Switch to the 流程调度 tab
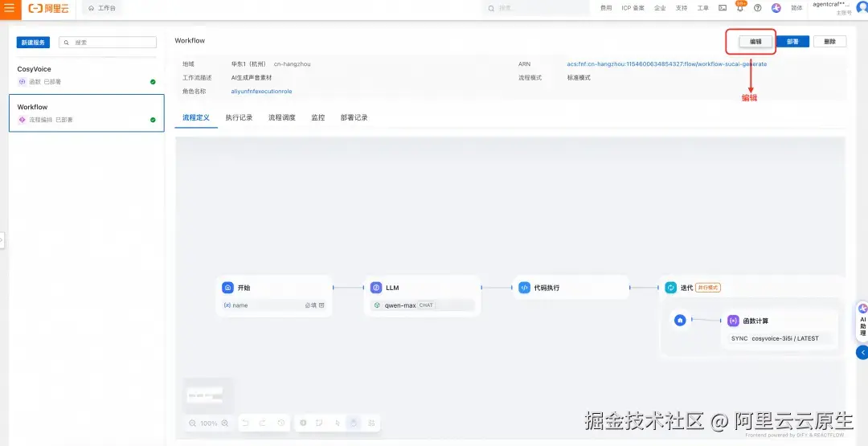868x446 pixels. coord(282,118)
